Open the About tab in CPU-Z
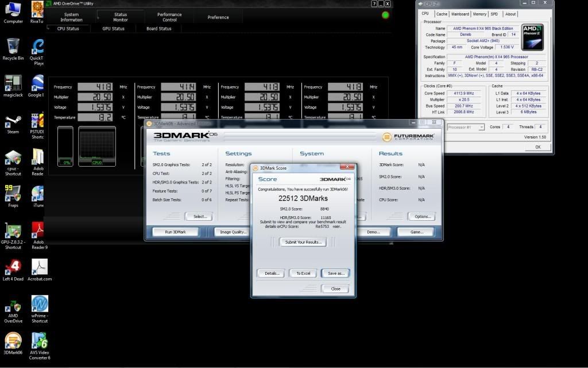 coord(510,14)
